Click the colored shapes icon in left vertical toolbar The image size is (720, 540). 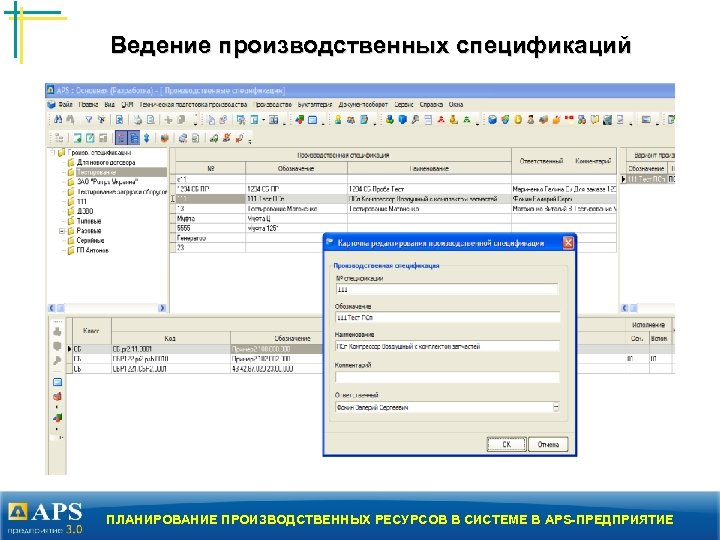pos(57,417)
